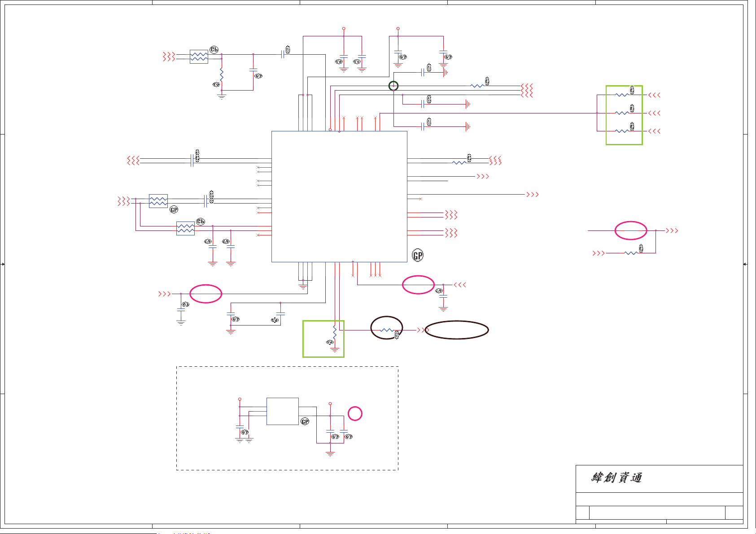Click the large GP marker beside the main chip
Screen dimensions: 756x534
418,256
